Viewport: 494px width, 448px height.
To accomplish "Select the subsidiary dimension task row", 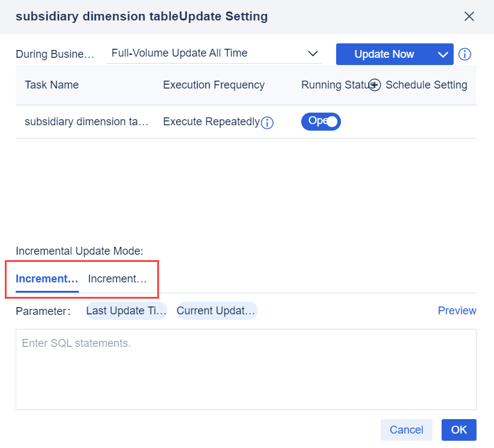I will click(x=86, y=122).
